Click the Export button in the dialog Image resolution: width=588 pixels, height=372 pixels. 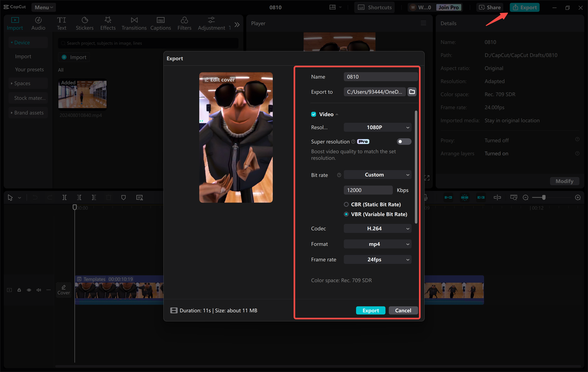(370, 310)
